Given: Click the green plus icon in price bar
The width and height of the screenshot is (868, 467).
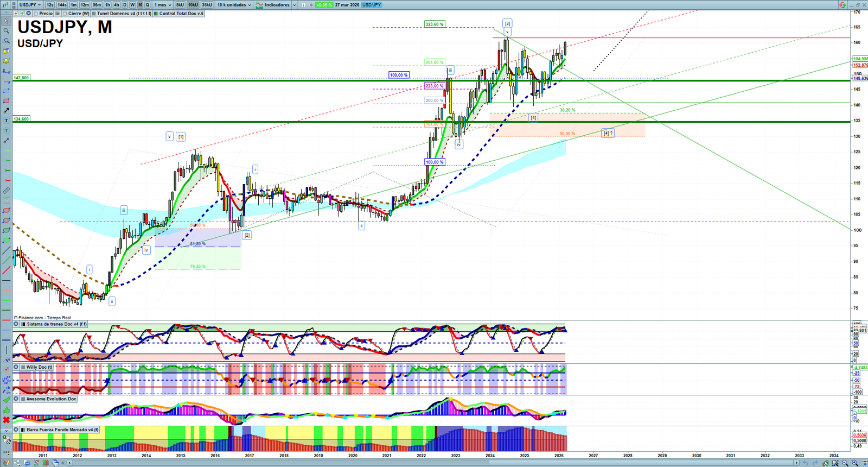Looking at the screenshot, I should click(22, 14).
